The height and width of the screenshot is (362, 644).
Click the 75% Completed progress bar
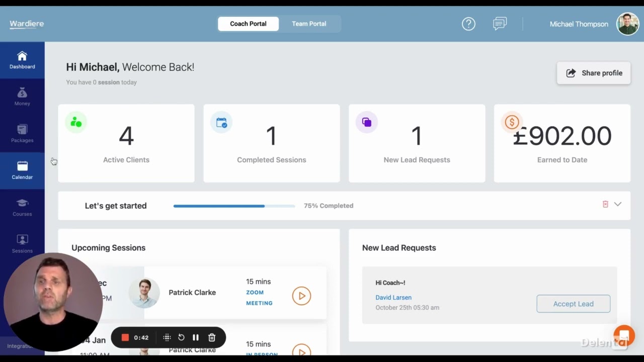(x=234, y=206)
